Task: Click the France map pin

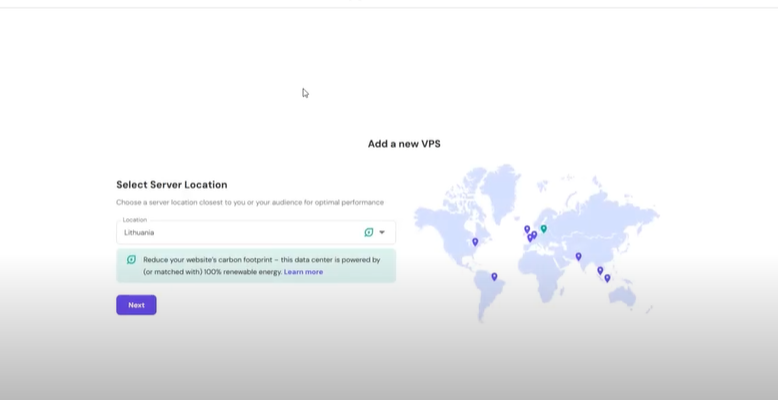Action: coord(530,238)
